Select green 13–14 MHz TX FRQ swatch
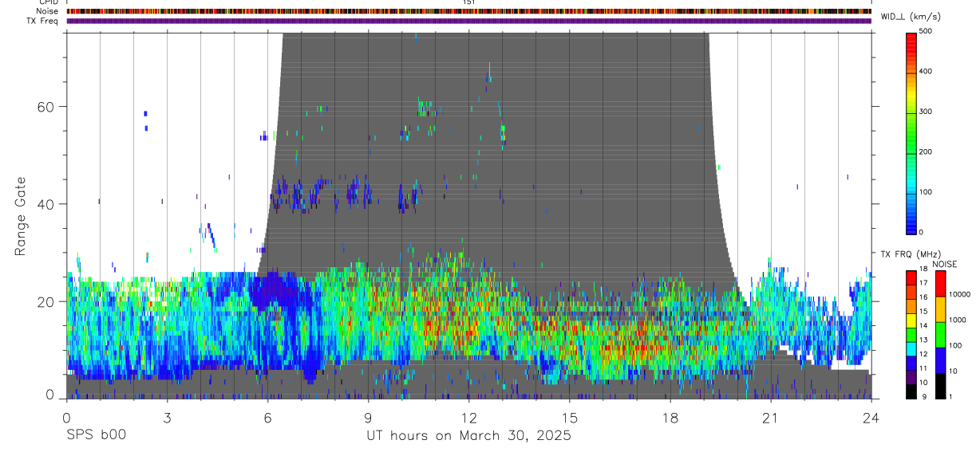The height and width of the screenshot is (452, 980). pyautogui.click(x=911, y=334)
